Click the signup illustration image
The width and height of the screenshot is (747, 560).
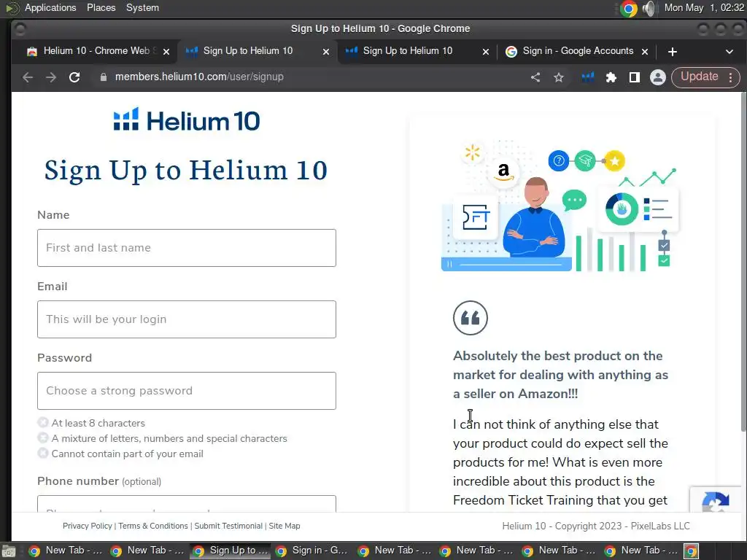560,205
